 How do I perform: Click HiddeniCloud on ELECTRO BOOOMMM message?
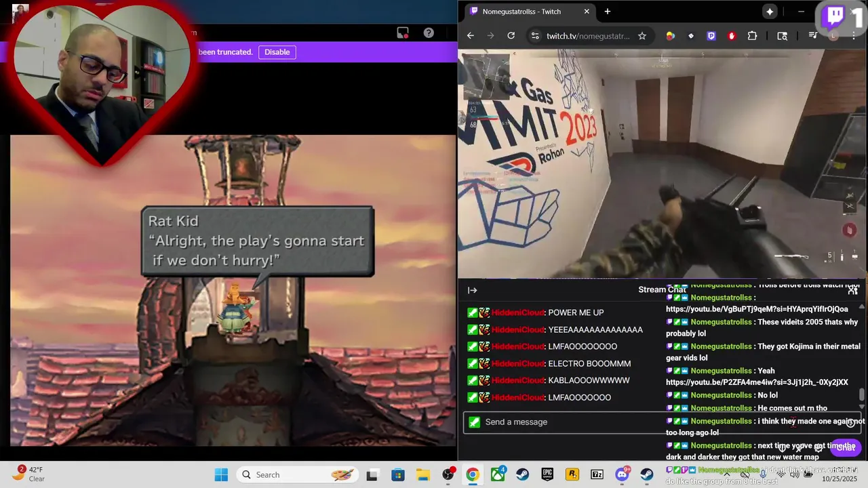(518, 363)
